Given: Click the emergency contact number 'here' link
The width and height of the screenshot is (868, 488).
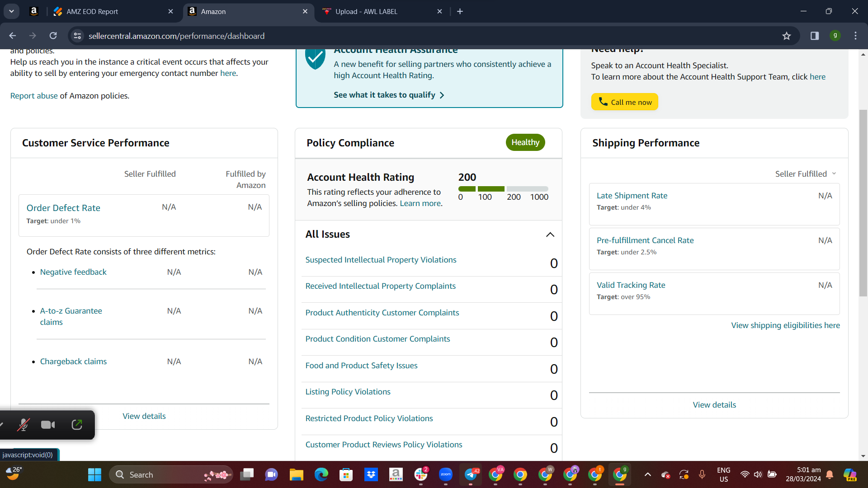Looking at the screenshot, I should click(228, 73).
